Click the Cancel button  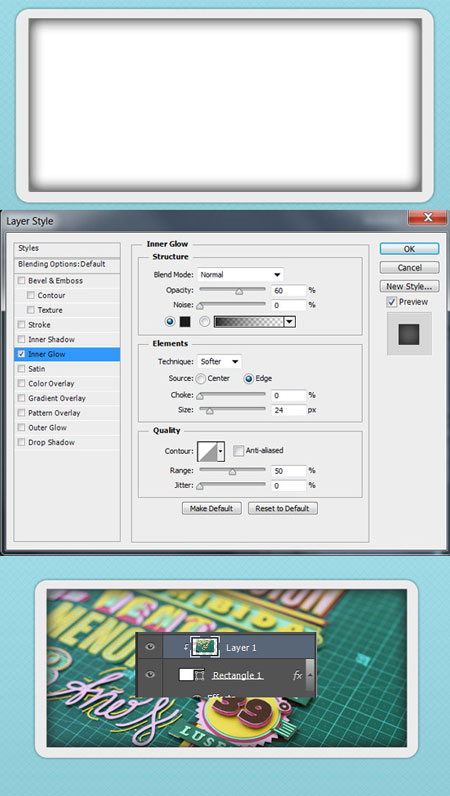pos(409,268)
